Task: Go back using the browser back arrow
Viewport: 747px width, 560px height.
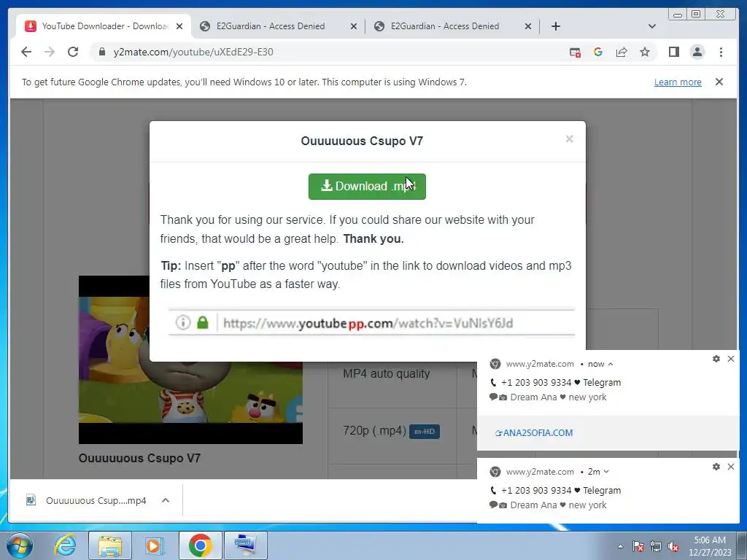Action: 26,52
